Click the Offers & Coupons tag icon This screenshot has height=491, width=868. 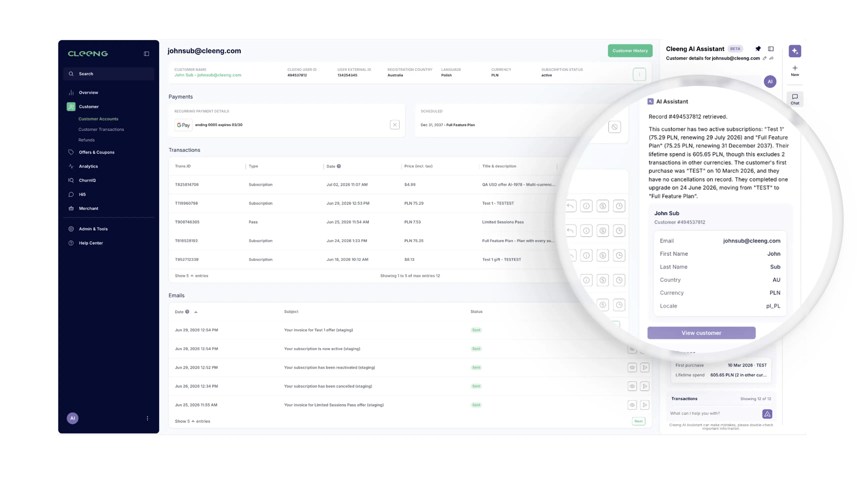(x=71, y=152)
